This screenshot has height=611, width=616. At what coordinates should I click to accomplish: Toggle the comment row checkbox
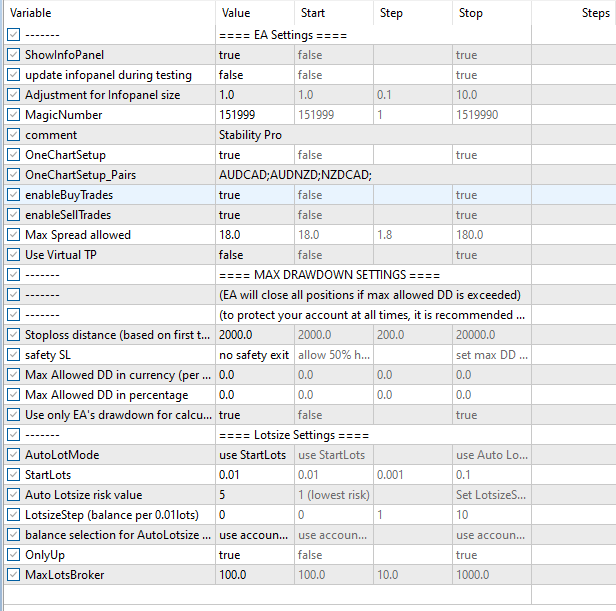[13, 135]
